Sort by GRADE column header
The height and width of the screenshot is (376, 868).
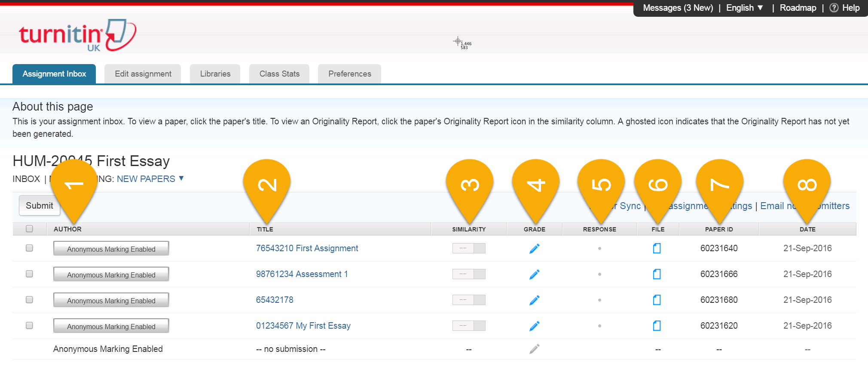[x=535, y=229]
